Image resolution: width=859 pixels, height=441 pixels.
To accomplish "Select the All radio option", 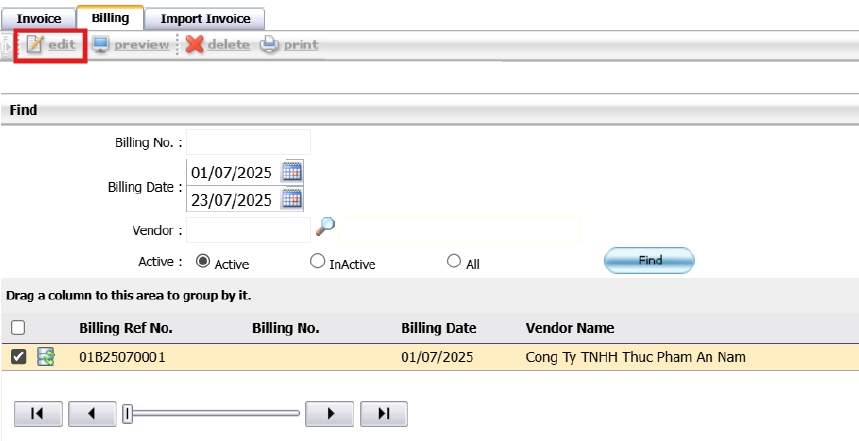I will 454,261.
